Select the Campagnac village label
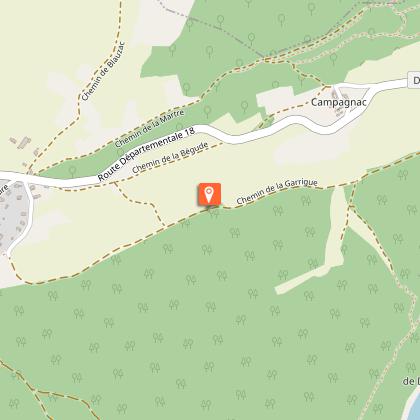The width and height of the screenshot is (420, 420). click(x=339, y=102)
